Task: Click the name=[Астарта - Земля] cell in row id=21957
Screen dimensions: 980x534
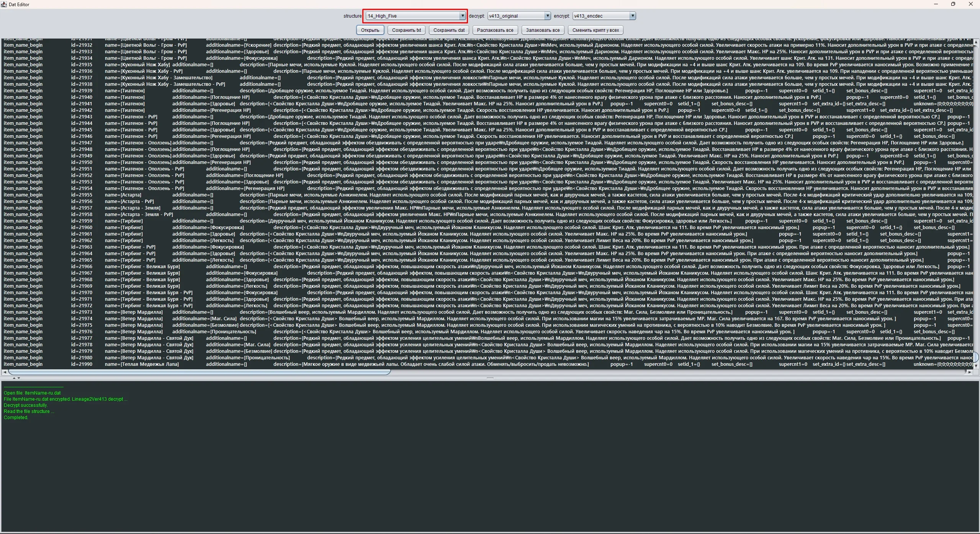Action: (133, 208)
